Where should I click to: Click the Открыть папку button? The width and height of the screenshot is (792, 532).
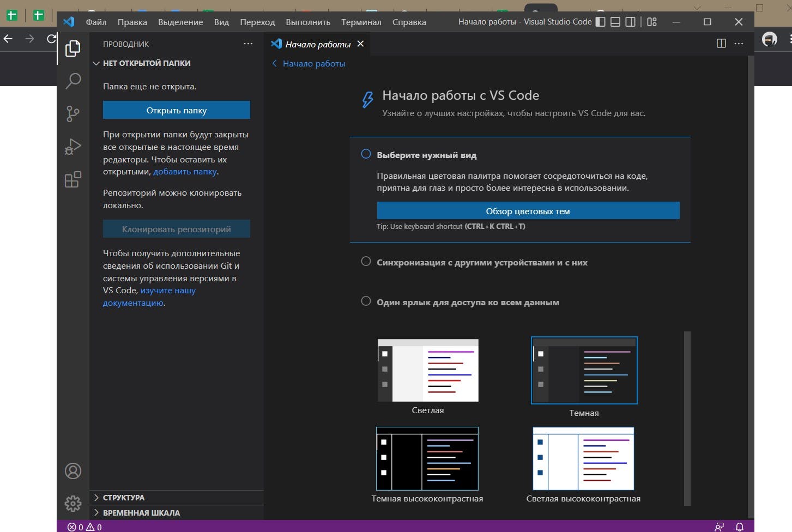pyautogui.click(x=177, y=110)
